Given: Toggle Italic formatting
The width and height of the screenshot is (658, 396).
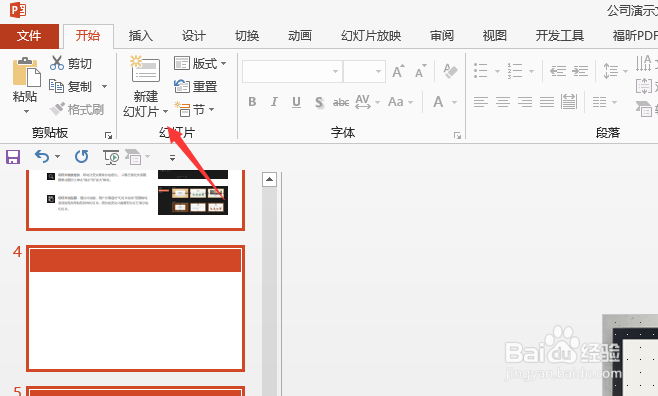Looking at the screenshot, I should pyautogui.click(x=274, y=102).
